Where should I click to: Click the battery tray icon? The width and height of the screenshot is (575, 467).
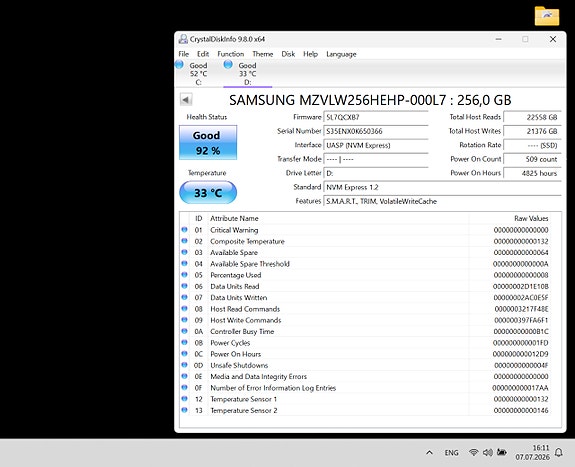coord(502,452)
